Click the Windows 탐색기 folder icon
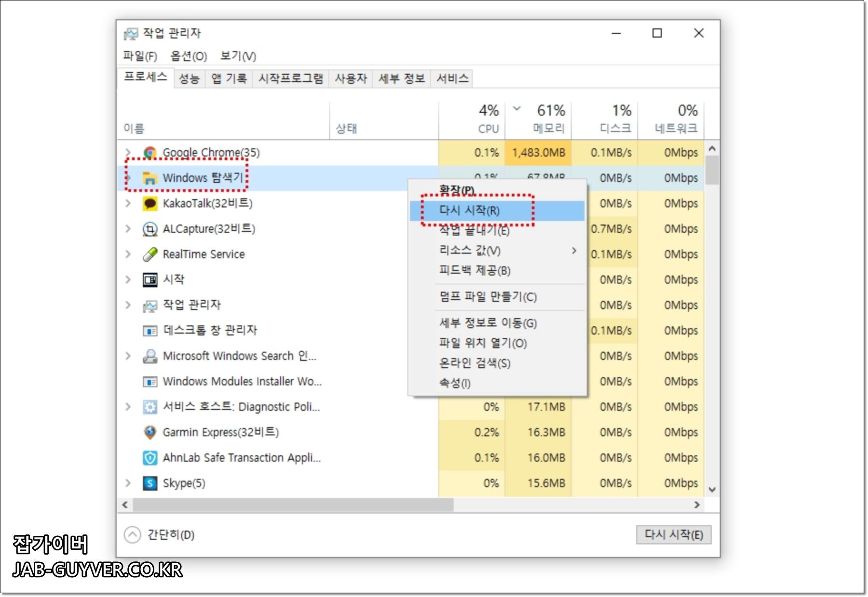Screen dimensions: 868x597 (151, 178)
